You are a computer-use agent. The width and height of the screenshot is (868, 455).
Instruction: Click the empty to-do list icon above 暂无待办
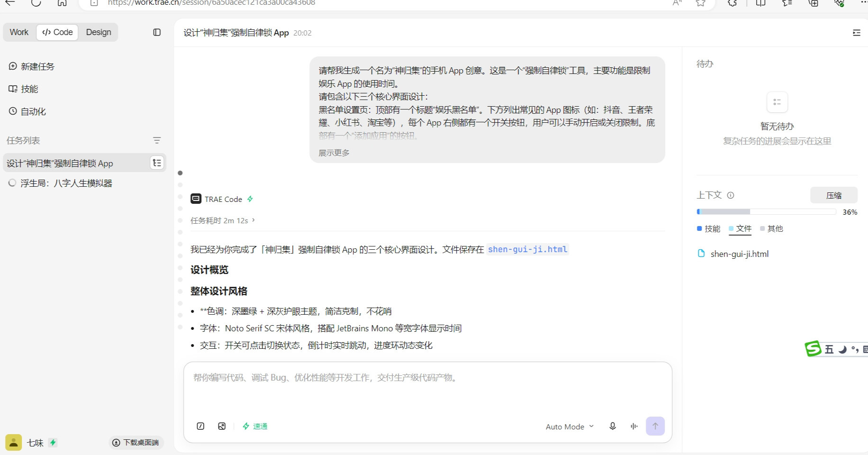point(777,102)
